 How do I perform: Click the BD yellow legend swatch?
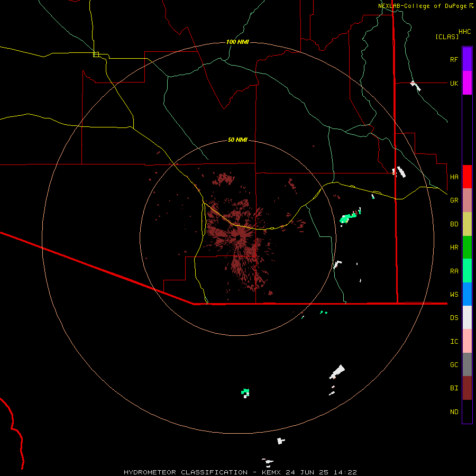click(x=467, y=224)
